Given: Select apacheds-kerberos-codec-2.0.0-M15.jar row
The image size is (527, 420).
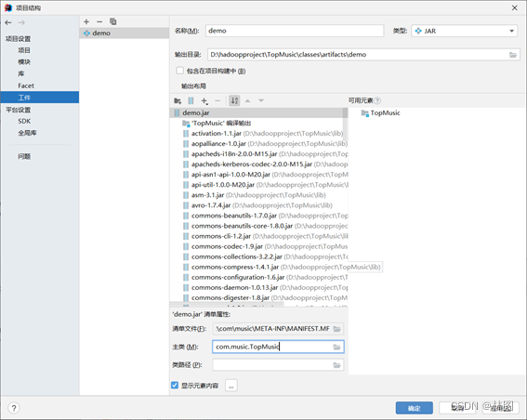Looking at the screenshot, I should 258,164.
